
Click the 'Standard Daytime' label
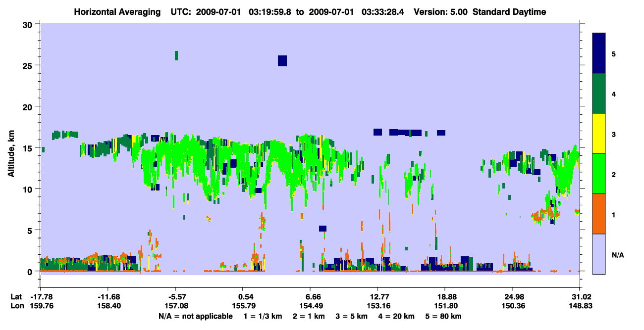tap(509, 12)
